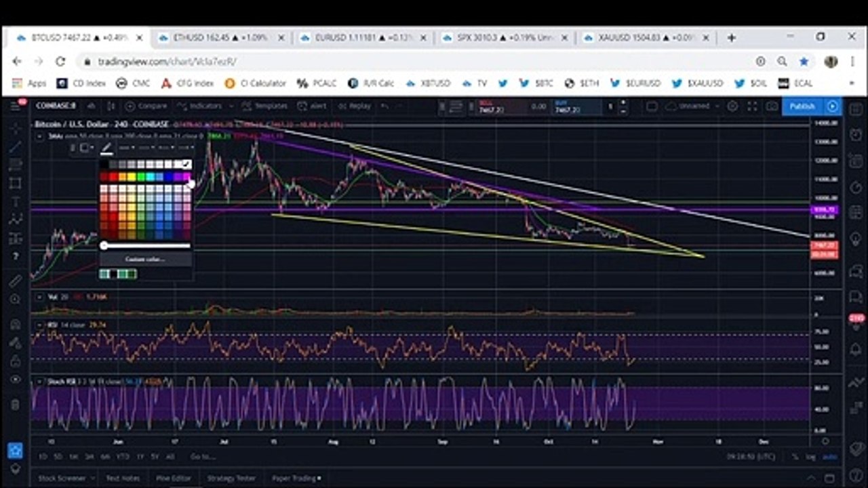This screenshot has height=488, width=868.
Task: Select the zoom in magnifier tool
Action: [x=15, y=299]
